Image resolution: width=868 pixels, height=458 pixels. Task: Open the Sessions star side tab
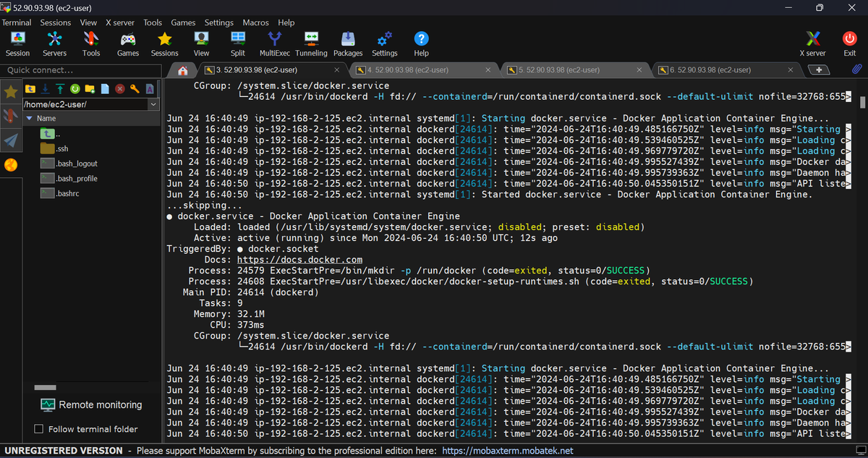point(11,92)
